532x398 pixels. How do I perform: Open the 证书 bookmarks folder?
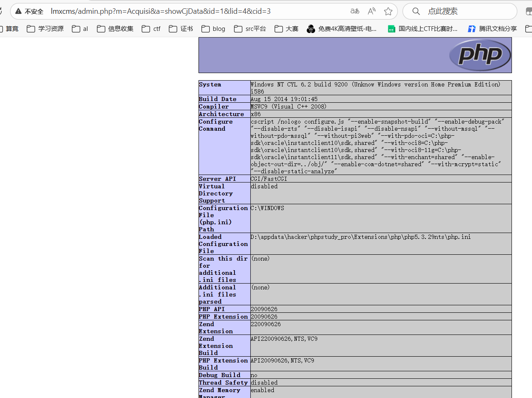tap(181, 29)
